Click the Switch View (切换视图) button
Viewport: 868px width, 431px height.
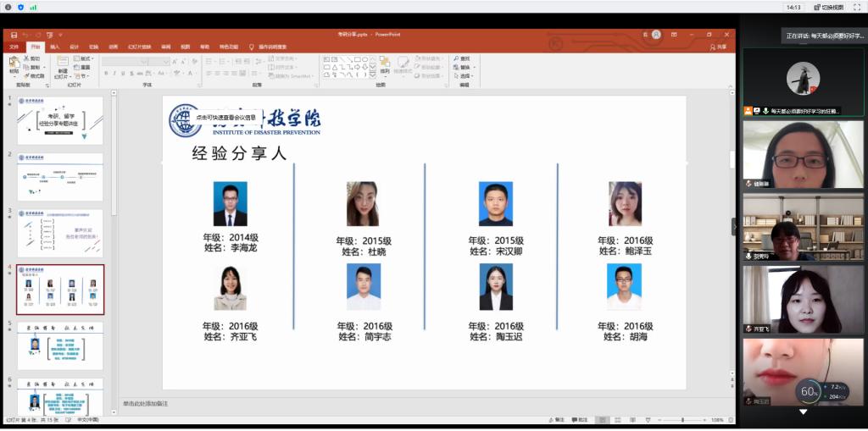click(828, 7)
